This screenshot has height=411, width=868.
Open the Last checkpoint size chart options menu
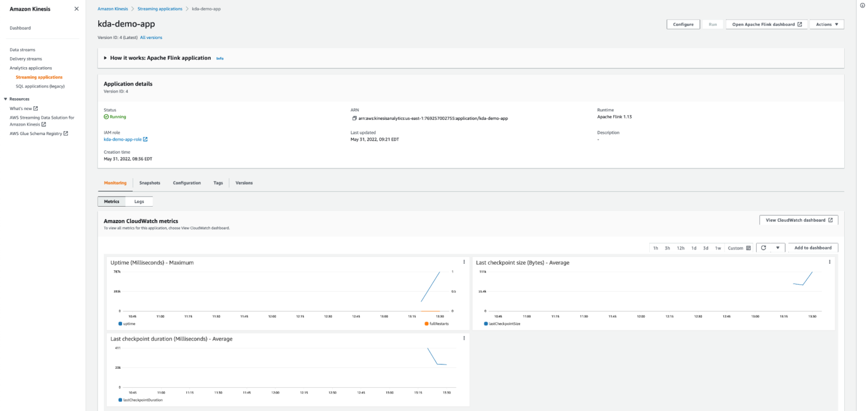(x=829, y=261)
